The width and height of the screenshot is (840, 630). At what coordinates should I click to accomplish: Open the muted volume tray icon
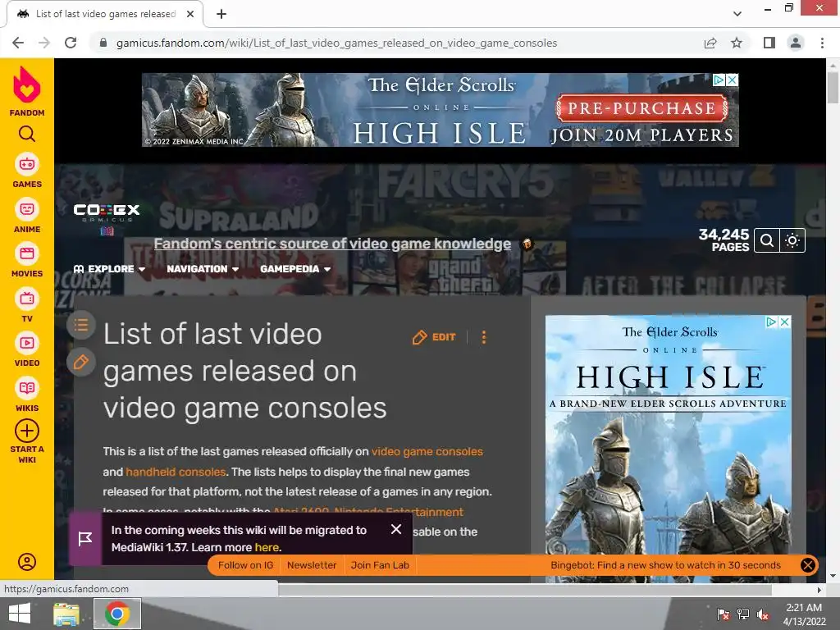tap(763, 614)
